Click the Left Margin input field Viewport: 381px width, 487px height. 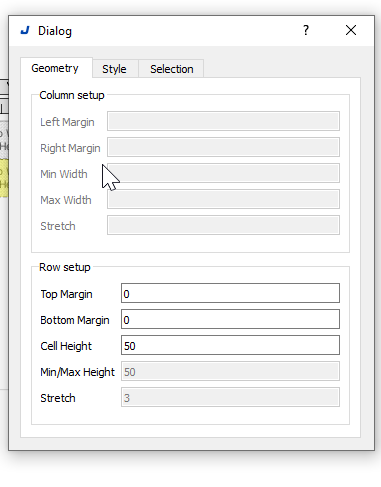(223, 121)
